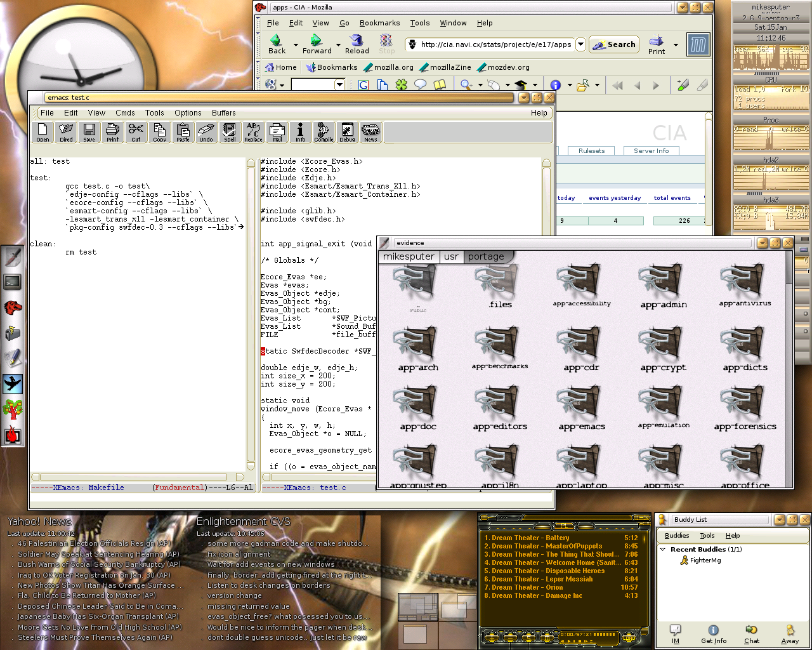Click the Print icon in Mozilla toolbar

(657, 44)
